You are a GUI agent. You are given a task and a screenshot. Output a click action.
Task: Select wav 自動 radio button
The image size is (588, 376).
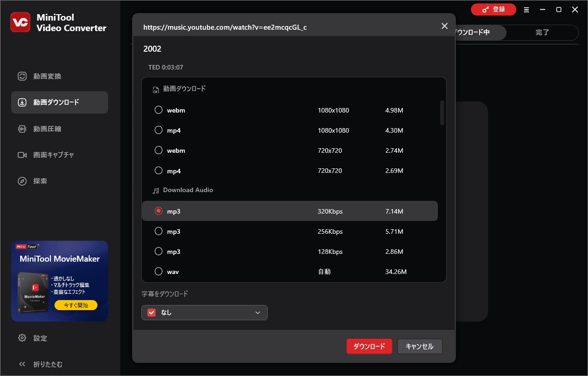[x=158, y=271]
